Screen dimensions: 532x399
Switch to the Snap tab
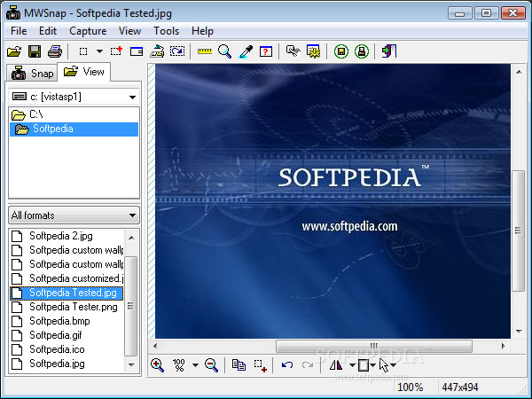click(32, 73)
